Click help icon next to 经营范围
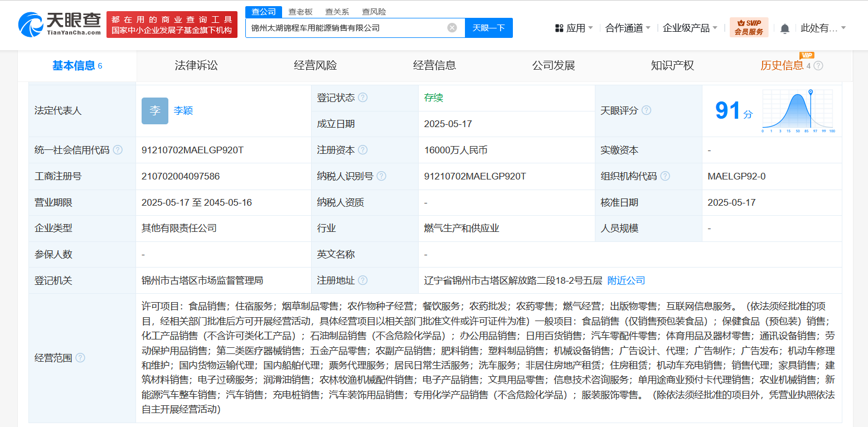Viewport: 868px width, 427px height. 80,358
